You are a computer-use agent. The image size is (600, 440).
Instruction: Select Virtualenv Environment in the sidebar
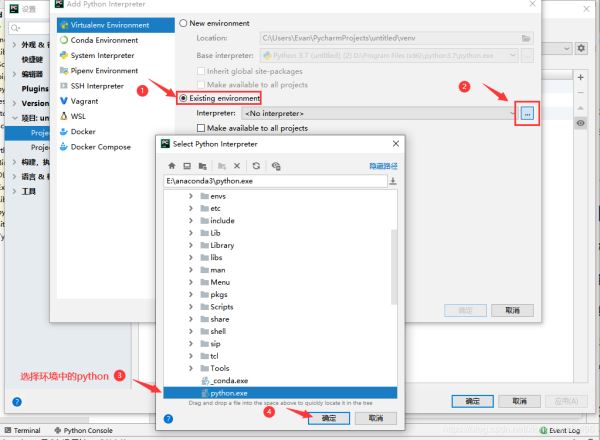pos(116,25)
